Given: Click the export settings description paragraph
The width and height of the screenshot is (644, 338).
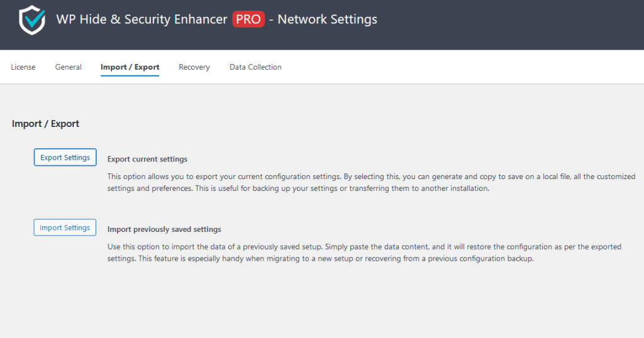Looking at the screenshot, I should coord(371,183).
